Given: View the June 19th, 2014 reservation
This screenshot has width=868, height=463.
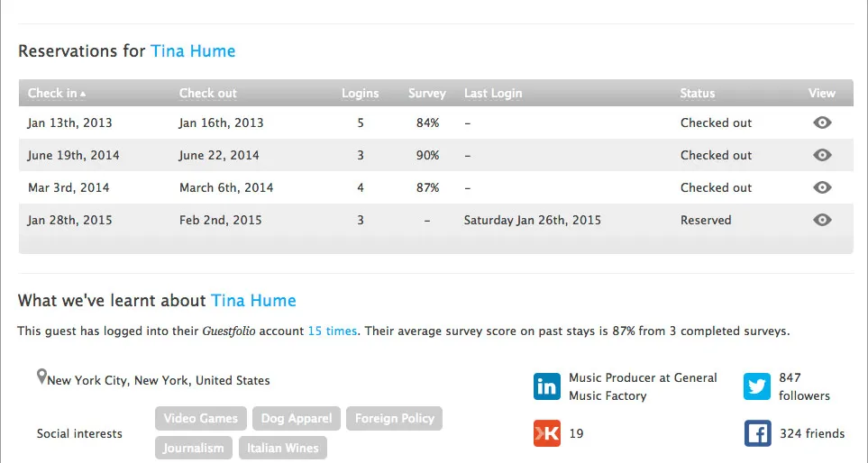Looking at the screenshot, I should (821, 155).
